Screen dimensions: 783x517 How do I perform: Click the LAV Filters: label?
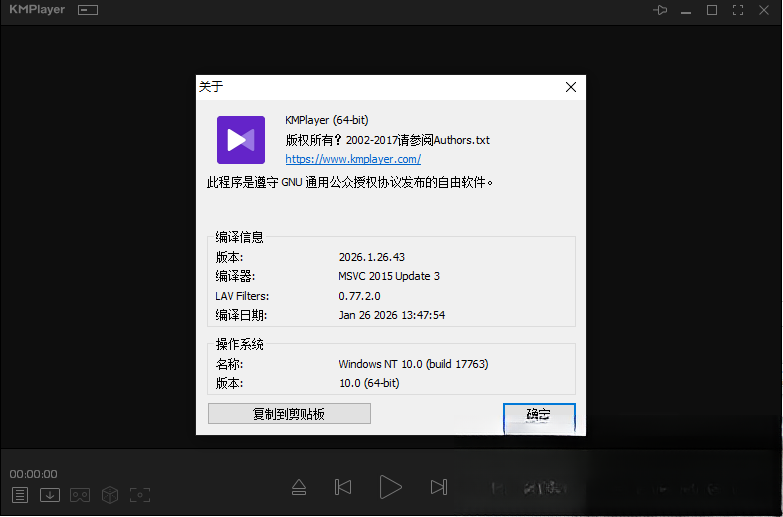pos(242,296)
